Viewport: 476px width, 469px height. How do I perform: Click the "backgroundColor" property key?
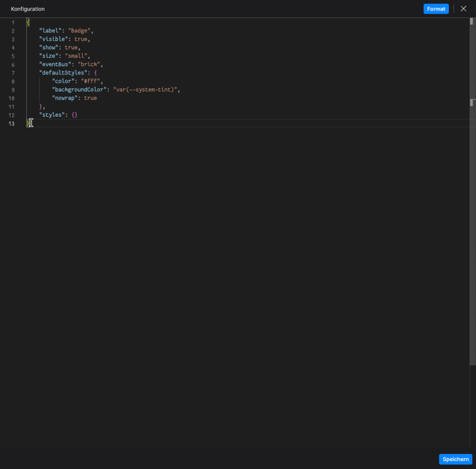[79, 90]
